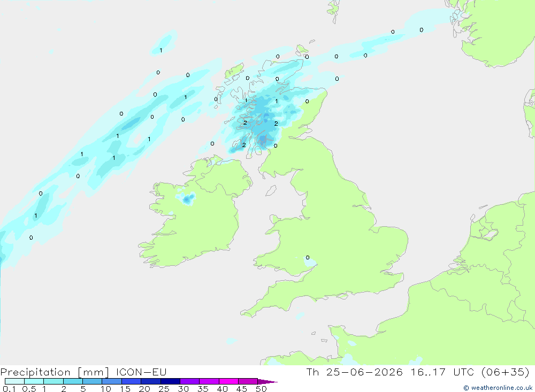Pick the 35–40 mm purple legend swatch
This screenshot has height=392, width=535.
209,381
